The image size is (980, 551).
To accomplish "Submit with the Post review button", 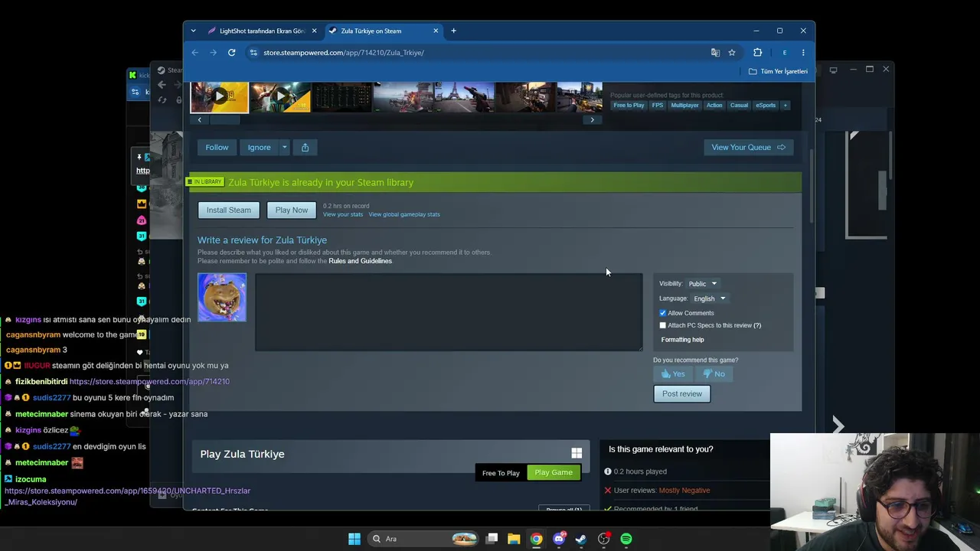I will (x=681, y=393).
